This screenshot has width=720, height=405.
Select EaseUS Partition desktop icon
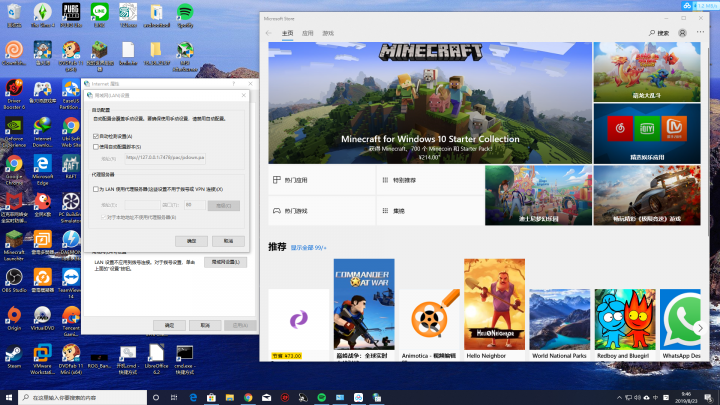coord(71,94)
